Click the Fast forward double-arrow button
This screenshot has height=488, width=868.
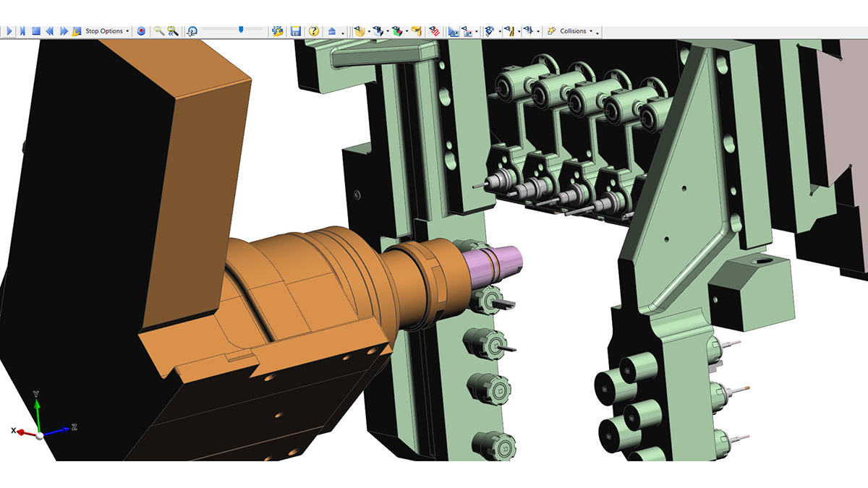(64, 31)
